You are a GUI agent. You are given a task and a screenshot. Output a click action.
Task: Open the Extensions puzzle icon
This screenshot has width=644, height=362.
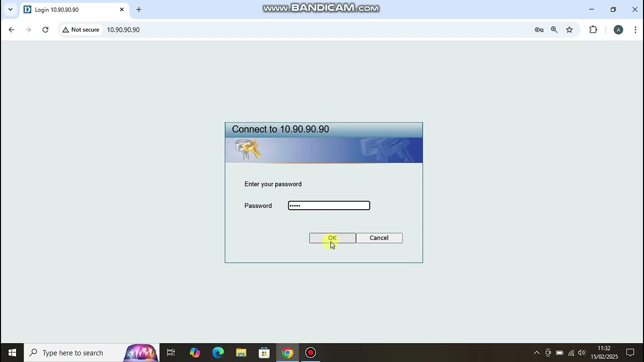click(x=593, y=30)
